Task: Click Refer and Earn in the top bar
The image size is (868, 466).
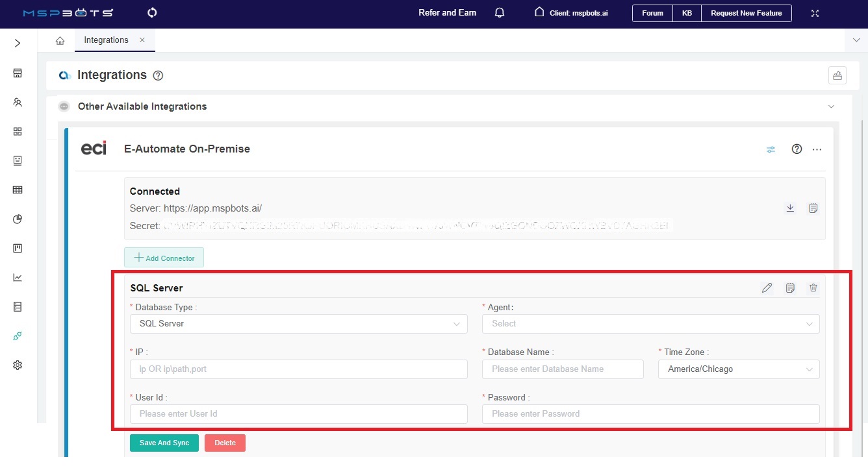Action: (447, 12)
